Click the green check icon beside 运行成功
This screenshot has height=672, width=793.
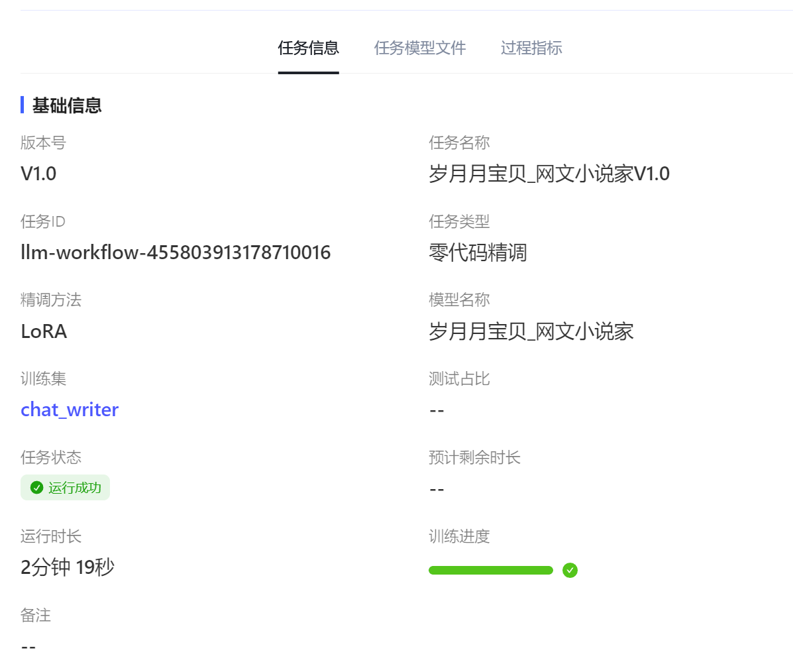pos(37,488)
